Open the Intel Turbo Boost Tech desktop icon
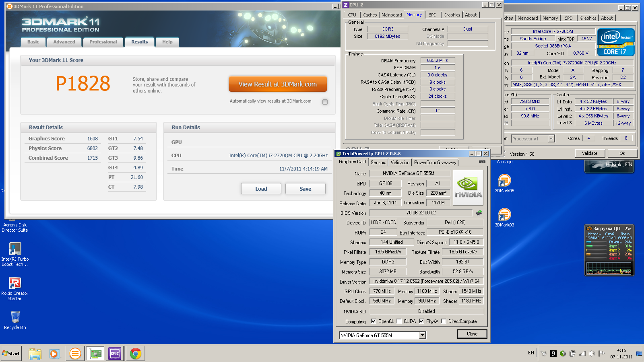Viewport: 644px width, 362px height. tap(15, 254)
